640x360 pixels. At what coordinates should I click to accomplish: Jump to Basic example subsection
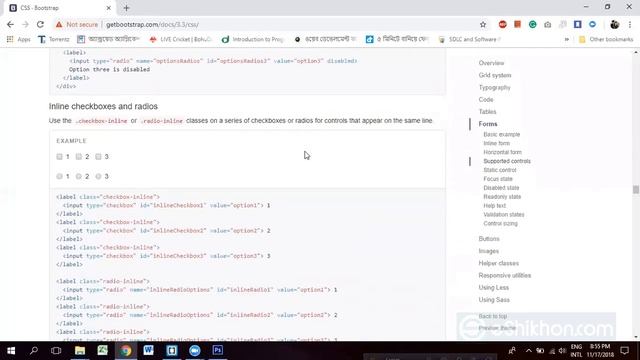502,134
